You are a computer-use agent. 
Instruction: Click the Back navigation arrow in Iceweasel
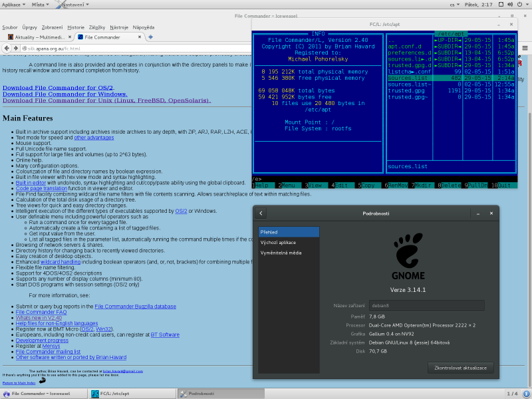pyautogui.click(x=7, y=49)
